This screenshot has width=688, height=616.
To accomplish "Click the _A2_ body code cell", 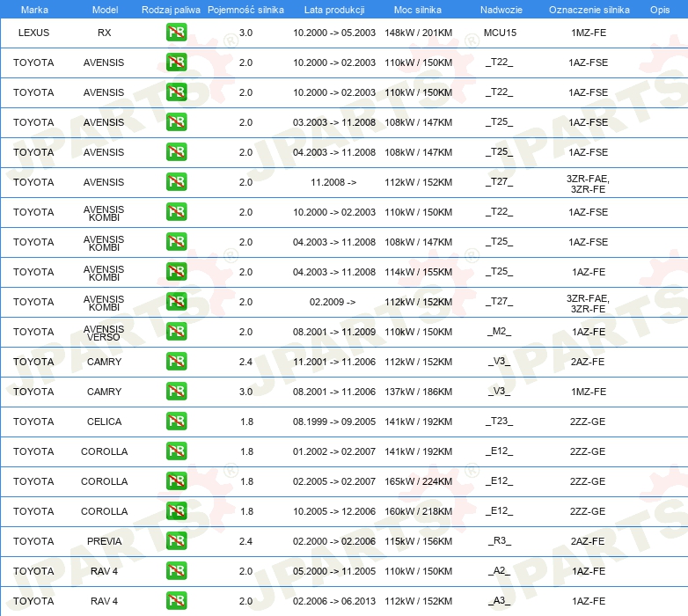I will coord(500,570).
